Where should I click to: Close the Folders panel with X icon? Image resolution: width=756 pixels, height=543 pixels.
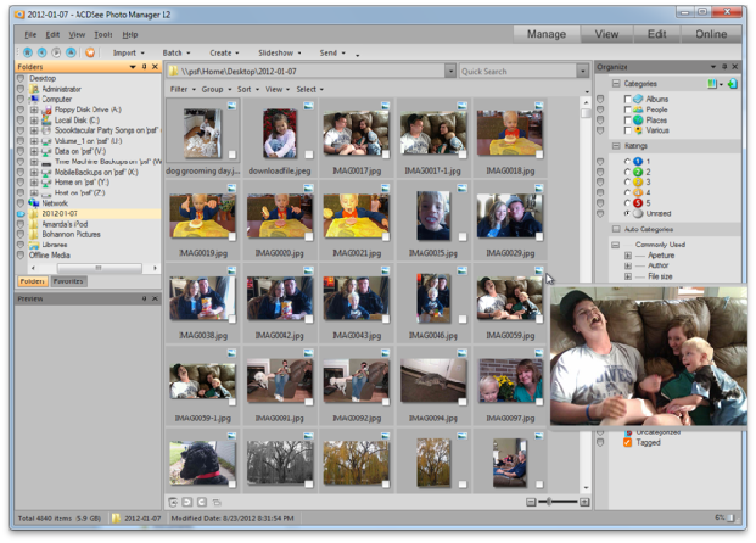155,67
